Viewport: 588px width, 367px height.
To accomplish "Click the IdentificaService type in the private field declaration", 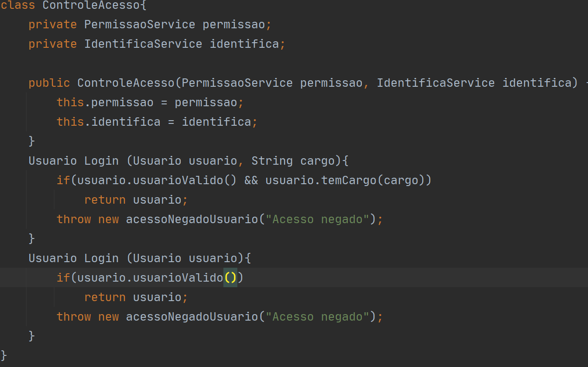I will click(x=143, y=44).
